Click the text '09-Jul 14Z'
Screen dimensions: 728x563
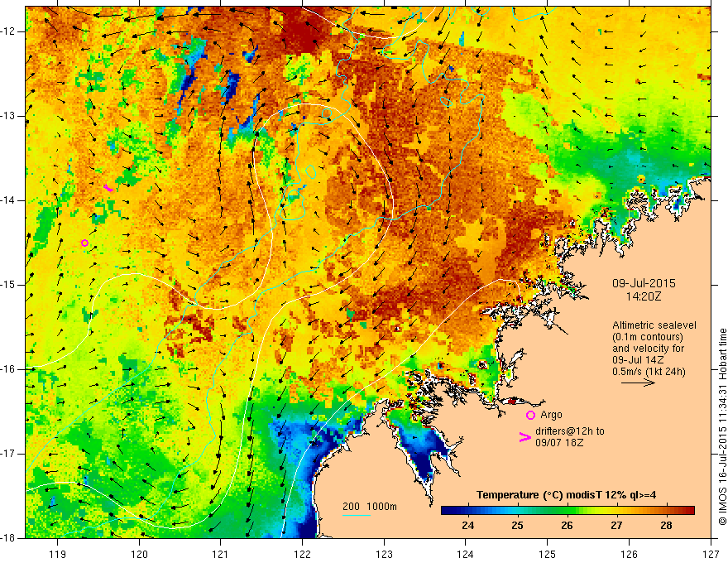[x=638, y=360]
